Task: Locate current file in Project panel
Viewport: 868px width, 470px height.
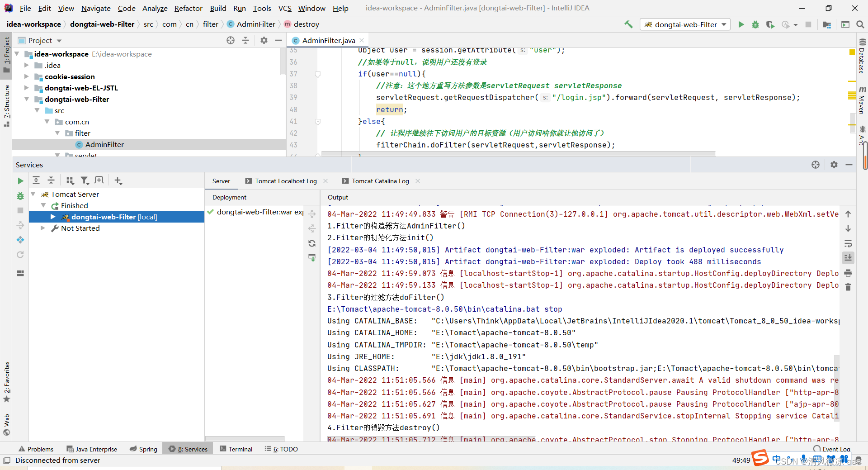Action: [231, 40]
